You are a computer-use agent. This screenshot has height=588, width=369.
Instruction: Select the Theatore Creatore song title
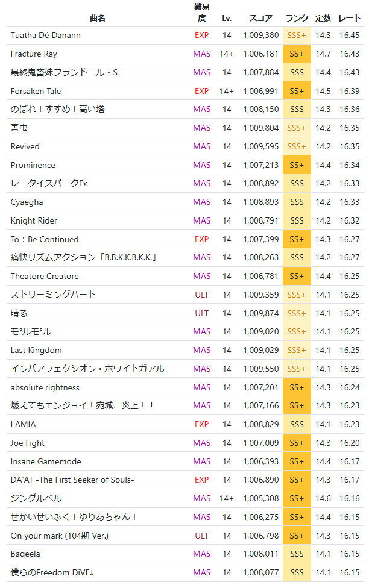click(45, 277)
